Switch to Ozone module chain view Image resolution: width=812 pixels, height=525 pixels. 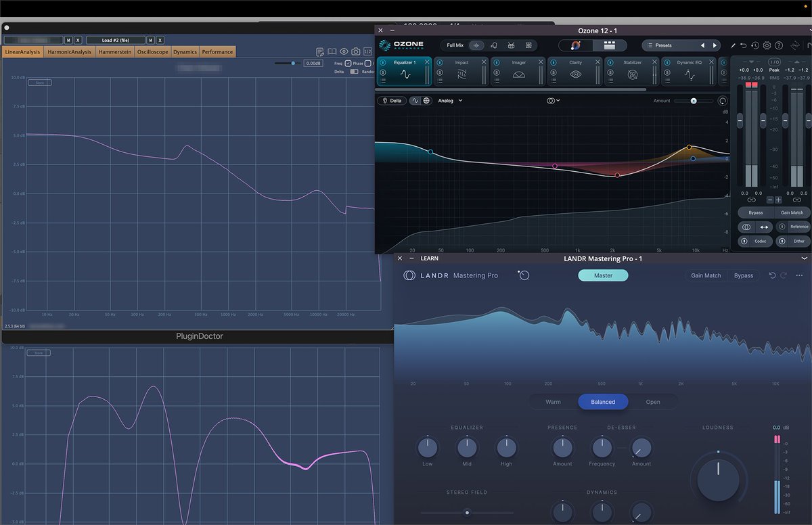click(610, 45)
